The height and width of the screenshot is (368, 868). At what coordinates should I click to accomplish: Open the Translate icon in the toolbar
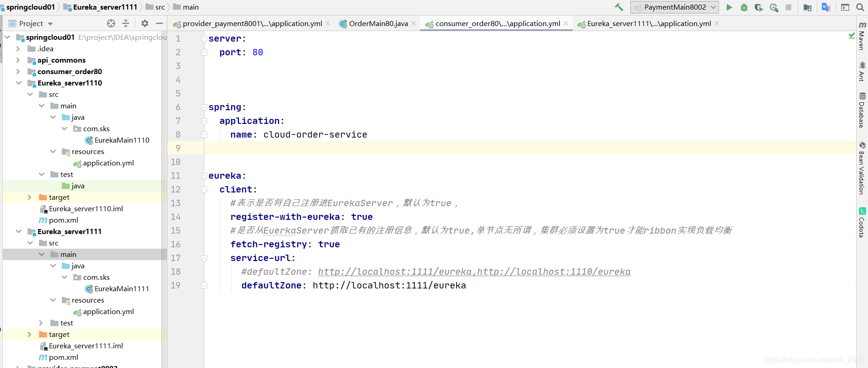pos(826,7)
